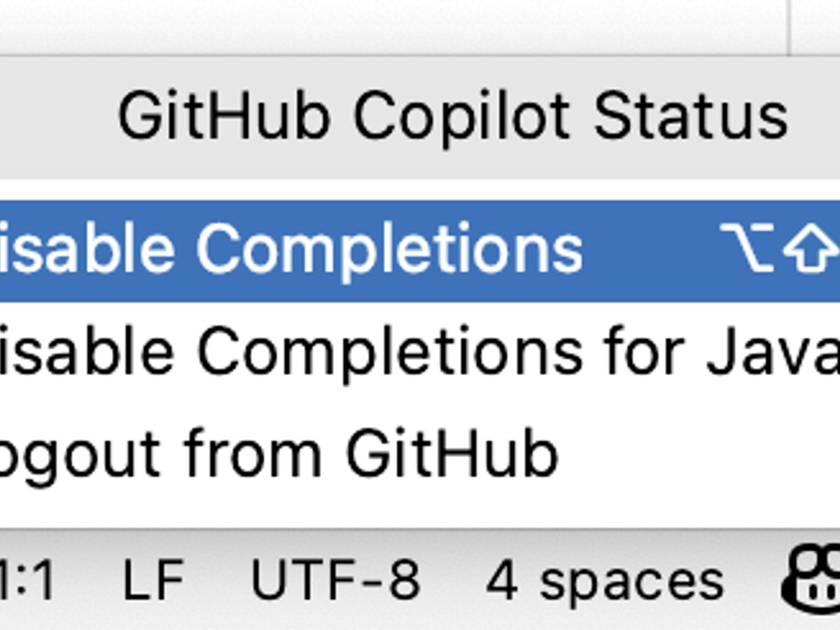Click the option key shortcut symbol
840x630 pixels.
tap(748, 247)
